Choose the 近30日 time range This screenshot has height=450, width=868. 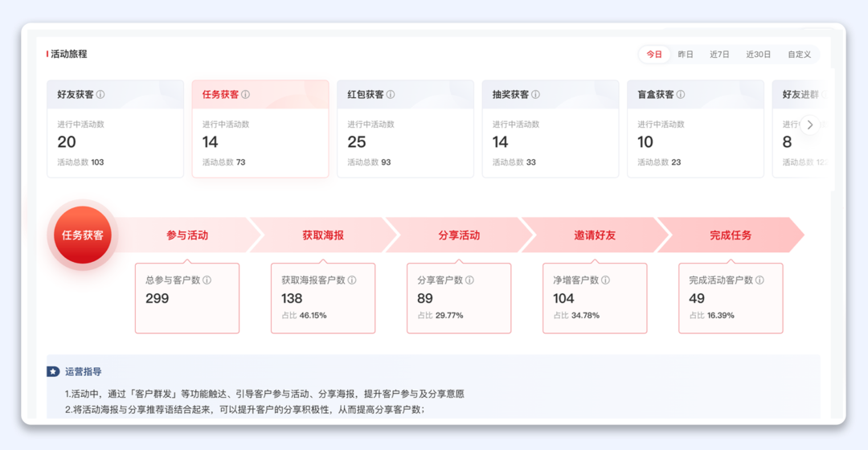pos(758,55)
